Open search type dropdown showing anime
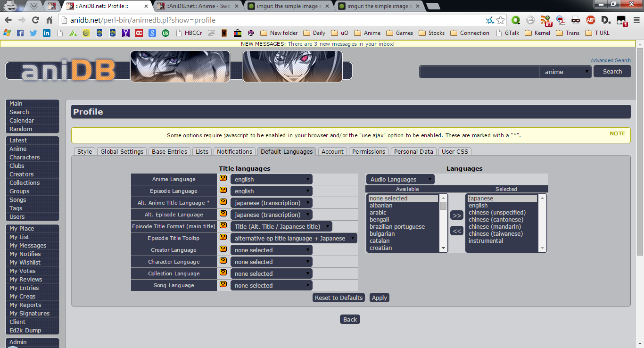Screen dimensions: 644x348 (x=566, y=72)
